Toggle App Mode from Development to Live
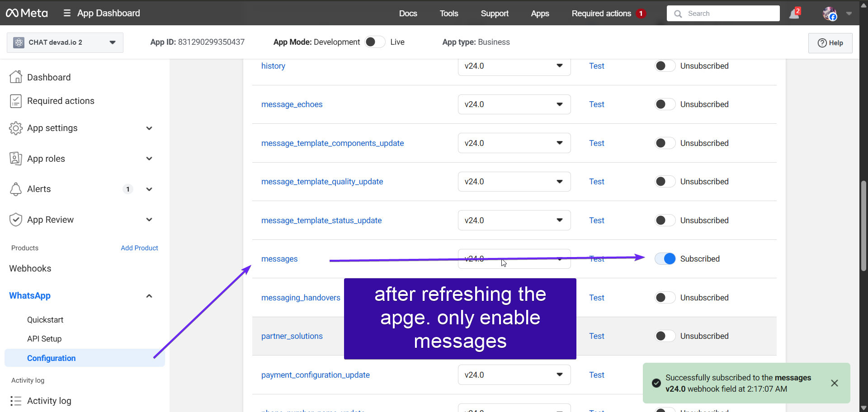The width and height of the screenshot is (868, 412). [375, 42]
